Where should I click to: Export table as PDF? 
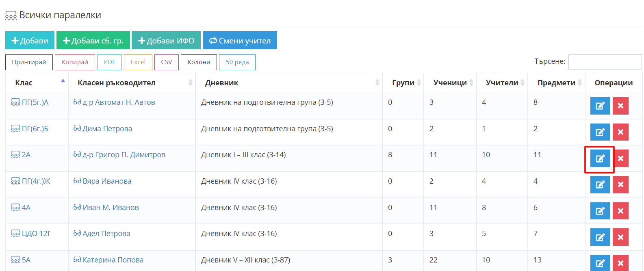click(x=110, y=62)
